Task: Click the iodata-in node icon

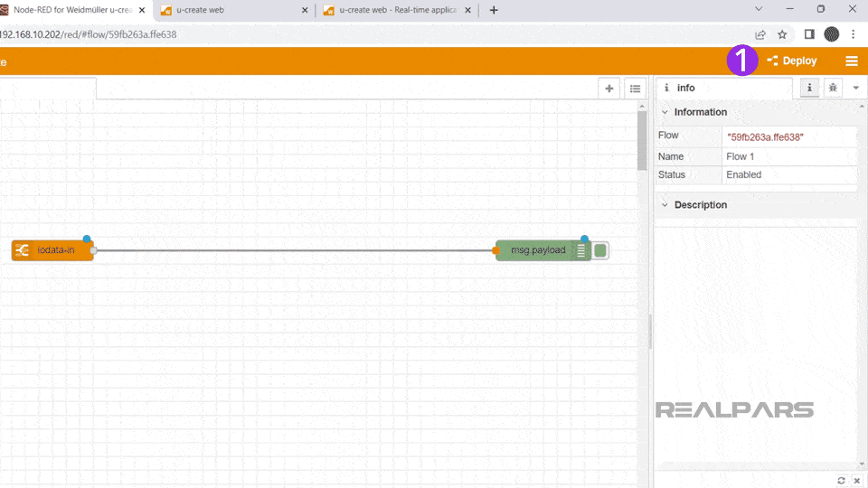Action: (22, 250)
